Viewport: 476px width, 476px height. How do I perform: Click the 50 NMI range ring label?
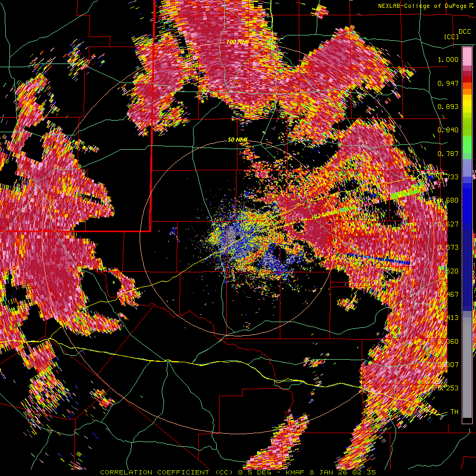tap(238, 140)
